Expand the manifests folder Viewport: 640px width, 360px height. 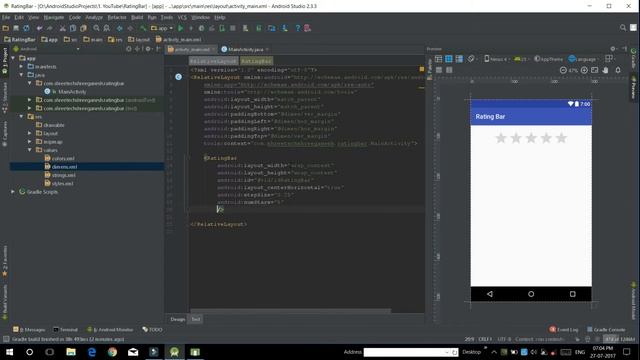point(21,67)
